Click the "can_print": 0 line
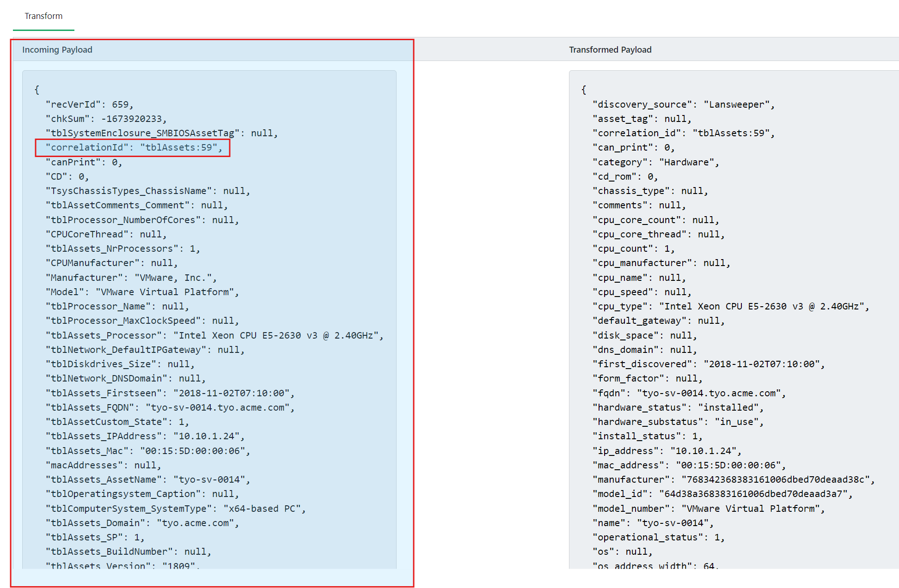 (x=634, y=148)
